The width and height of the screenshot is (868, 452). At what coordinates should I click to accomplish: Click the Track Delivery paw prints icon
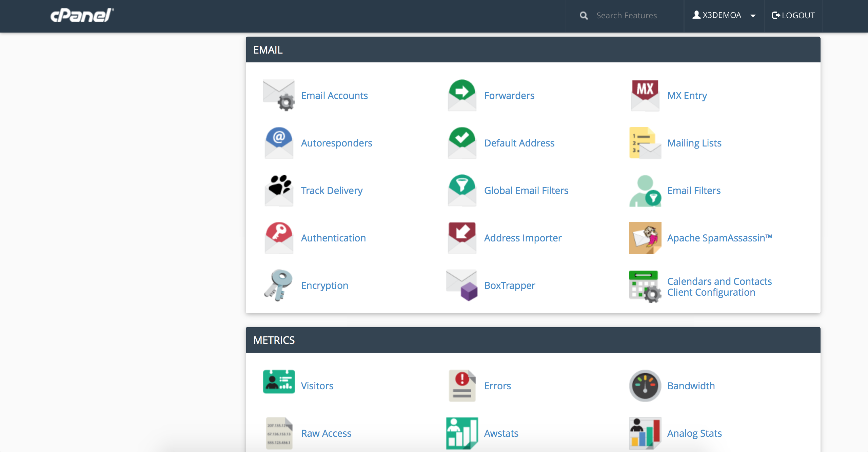tap(278, 190)
